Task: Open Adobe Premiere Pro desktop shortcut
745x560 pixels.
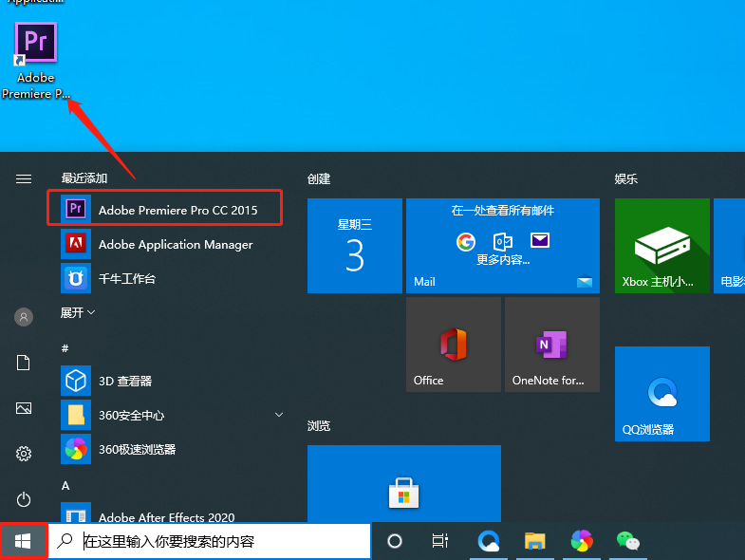Action: pyautogui.click(x=36, y=61)
